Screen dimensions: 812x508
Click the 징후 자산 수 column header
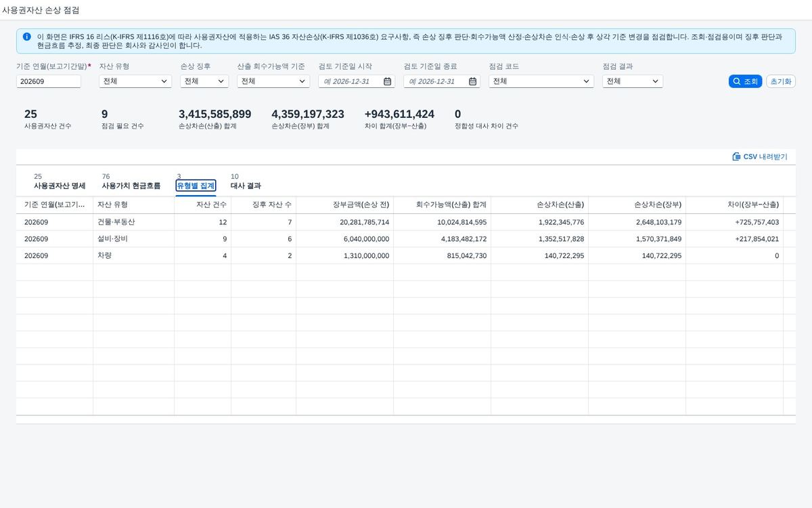coord(263,205)
